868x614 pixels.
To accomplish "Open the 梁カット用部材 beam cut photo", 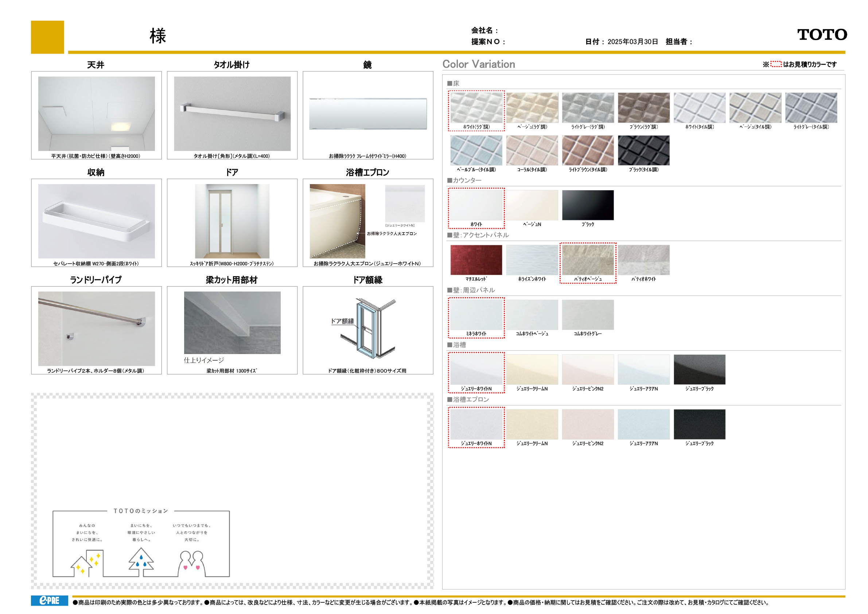I will (x=232, y=323).
